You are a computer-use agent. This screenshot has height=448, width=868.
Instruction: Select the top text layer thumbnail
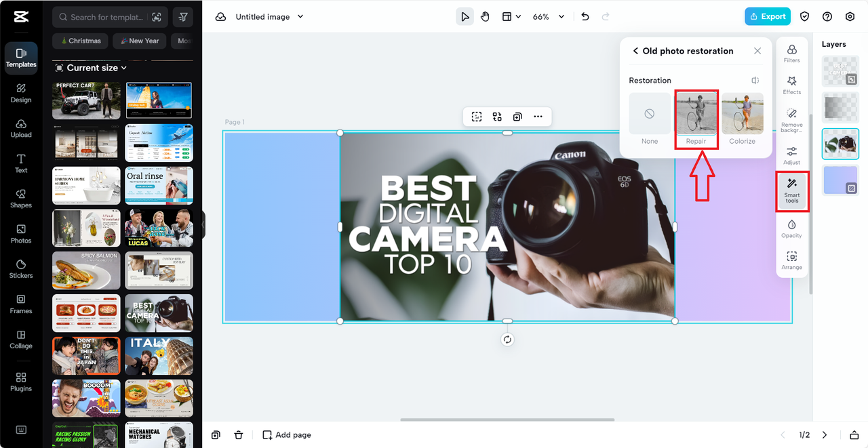pos(840,70)
